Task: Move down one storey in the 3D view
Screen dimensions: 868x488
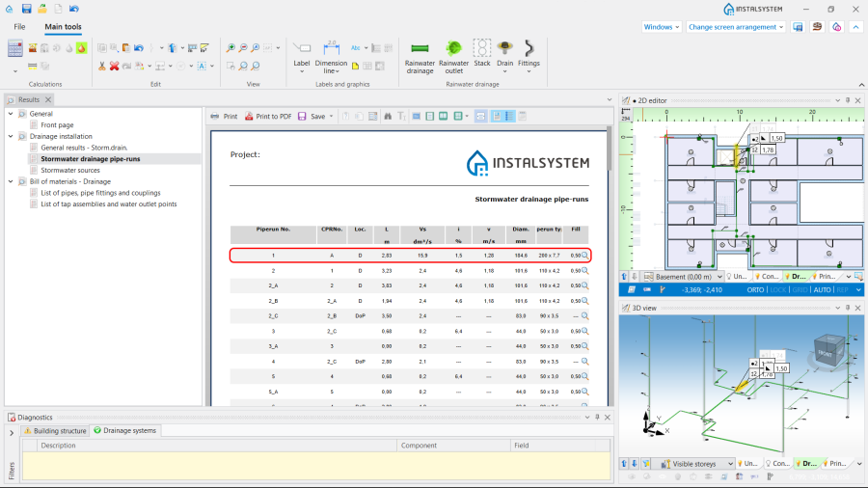Action: tap(635, 464)
